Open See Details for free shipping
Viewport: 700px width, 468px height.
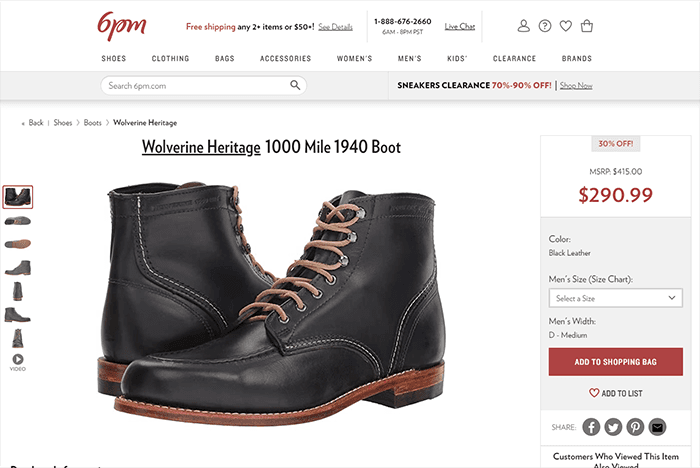coord(335,27)
